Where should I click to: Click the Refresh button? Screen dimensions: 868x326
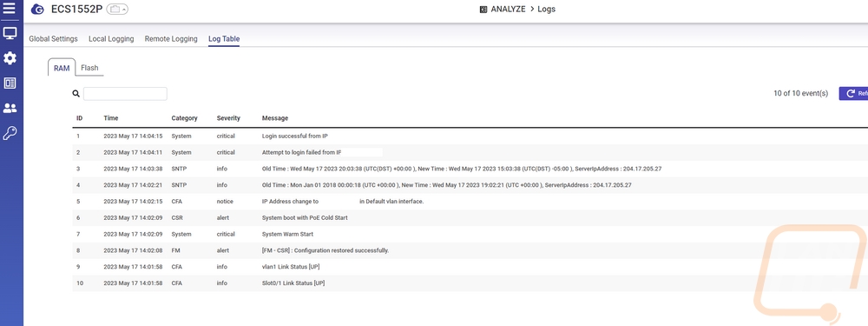[853, 94]
